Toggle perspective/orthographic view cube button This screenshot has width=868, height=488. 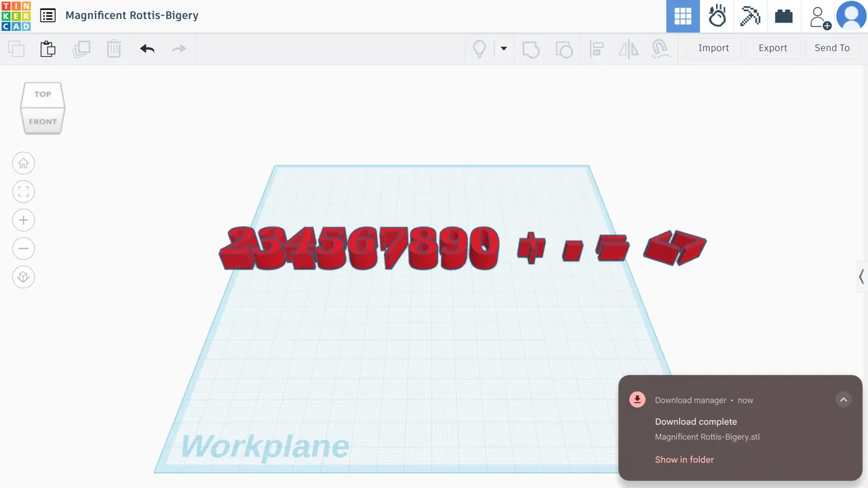24,277
